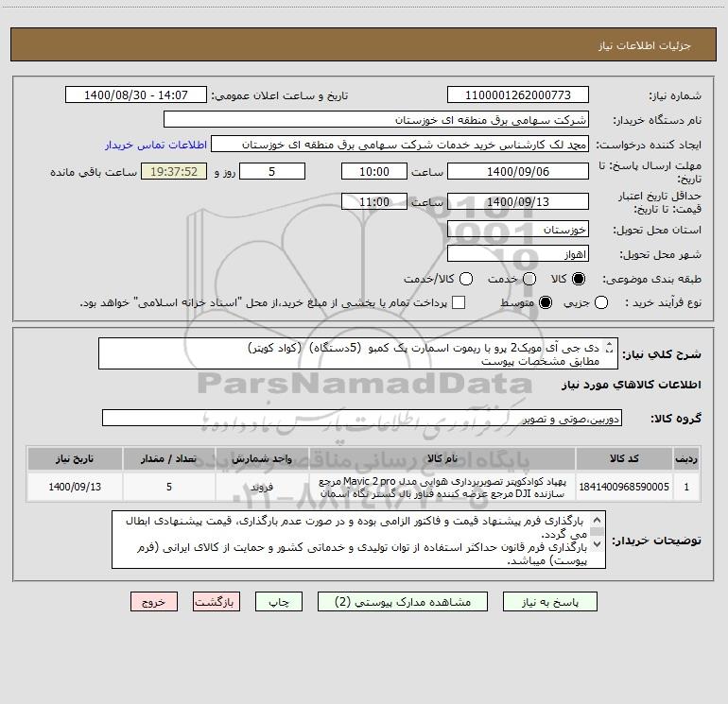Image resolution: width=728 pixels, height=704 pixels.
Task: Click the خروج exit button
Action: (x=154, y=602)
